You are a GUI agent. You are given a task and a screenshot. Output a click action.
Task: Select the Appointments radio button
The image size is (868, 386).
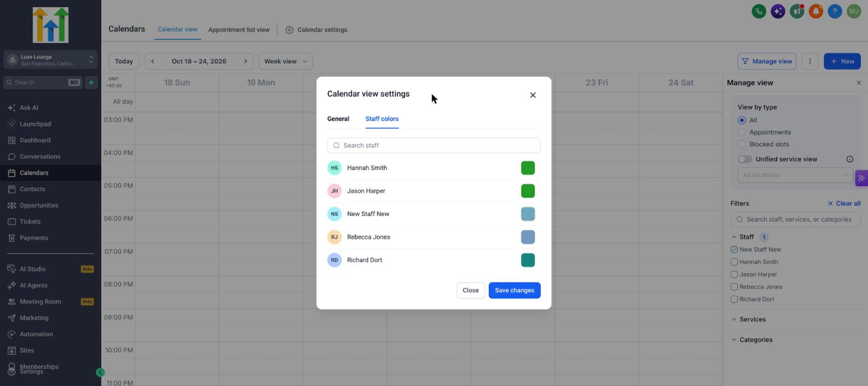point(742,132)
